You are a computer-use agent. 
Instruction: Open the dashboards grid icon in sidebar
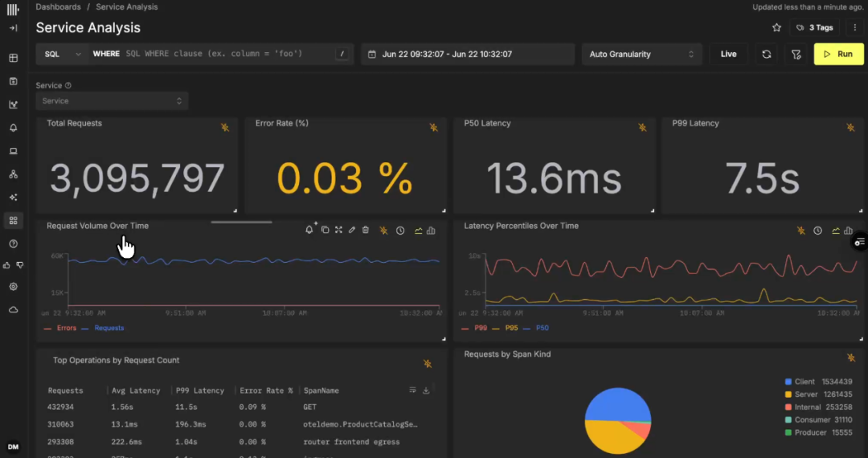pos(14,221)
